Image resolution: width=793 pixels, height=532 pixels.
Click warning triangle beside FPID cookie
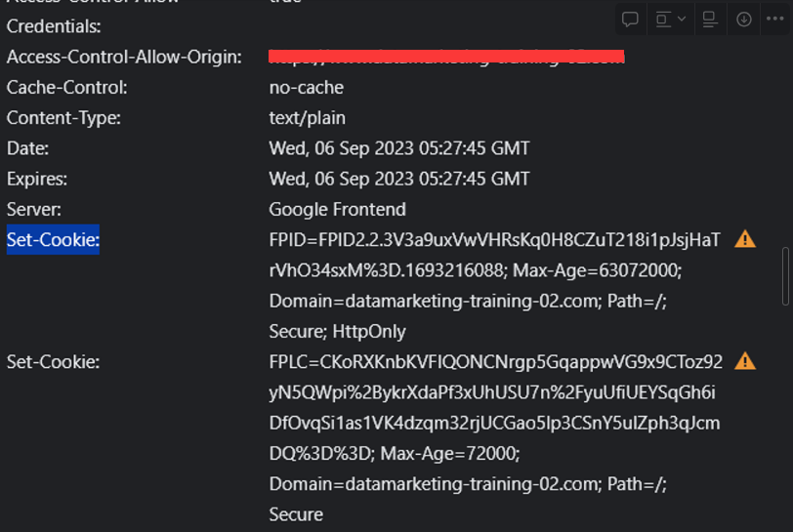[745, 239]
